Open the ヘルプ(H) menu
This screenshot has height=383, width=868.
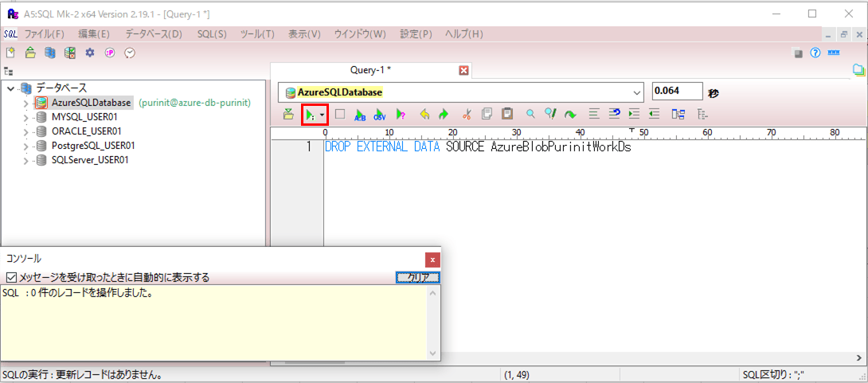(464, 33)
